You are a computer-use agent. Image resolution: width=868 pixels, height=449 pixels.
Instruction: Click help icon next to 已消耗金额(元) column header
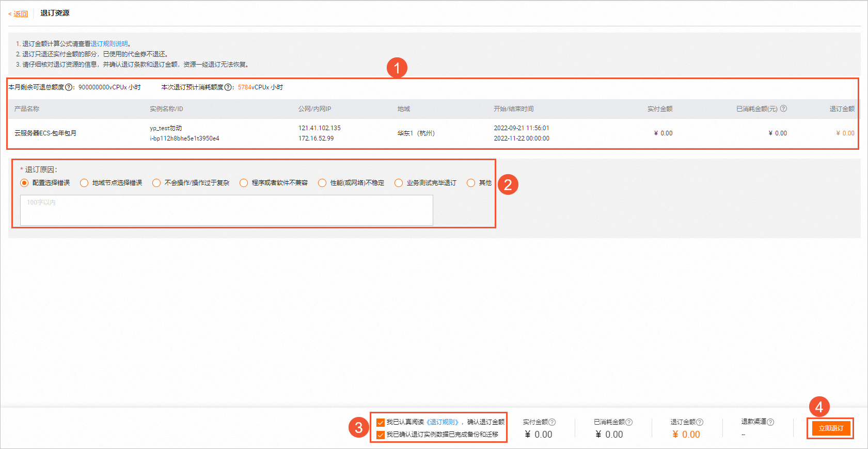(783, 109)
